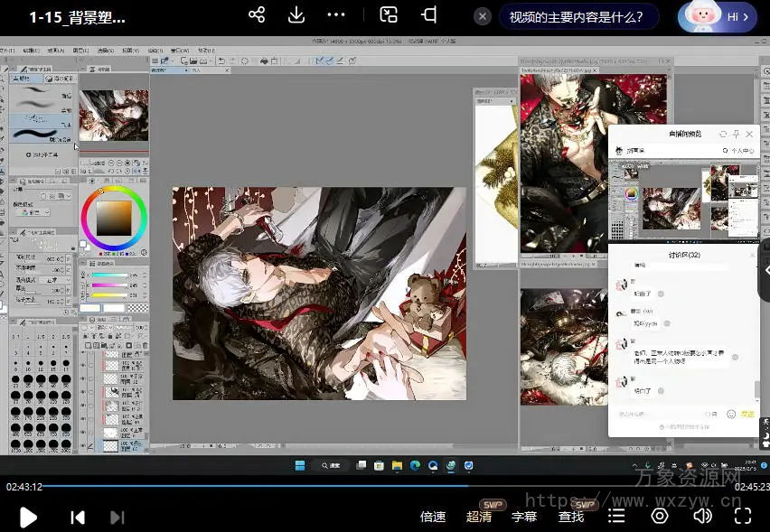Dismiss the AI question suggestion with X

pos(483,16)
